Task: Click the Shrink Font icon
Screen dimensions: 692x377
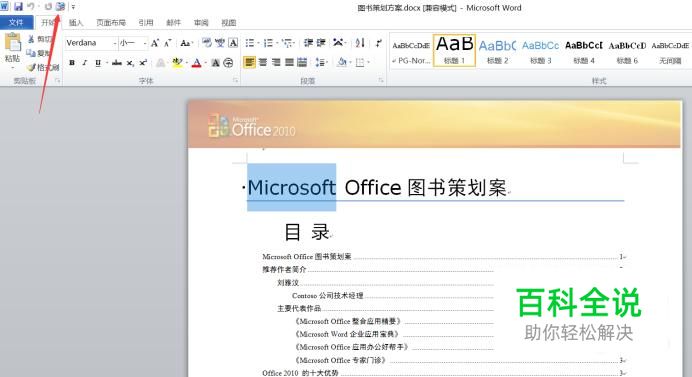Action: pyautogui.click(x=168, y=43)
